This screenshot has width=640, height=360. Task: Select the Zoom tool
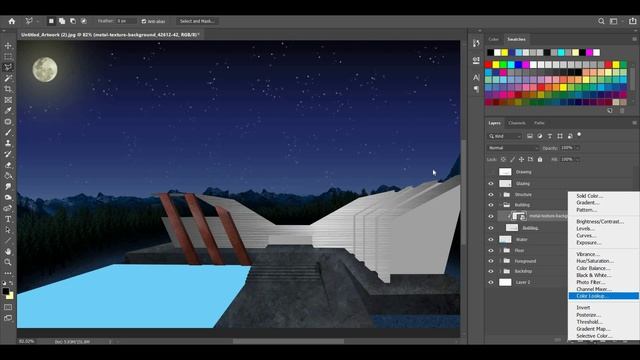pos(8,262)
